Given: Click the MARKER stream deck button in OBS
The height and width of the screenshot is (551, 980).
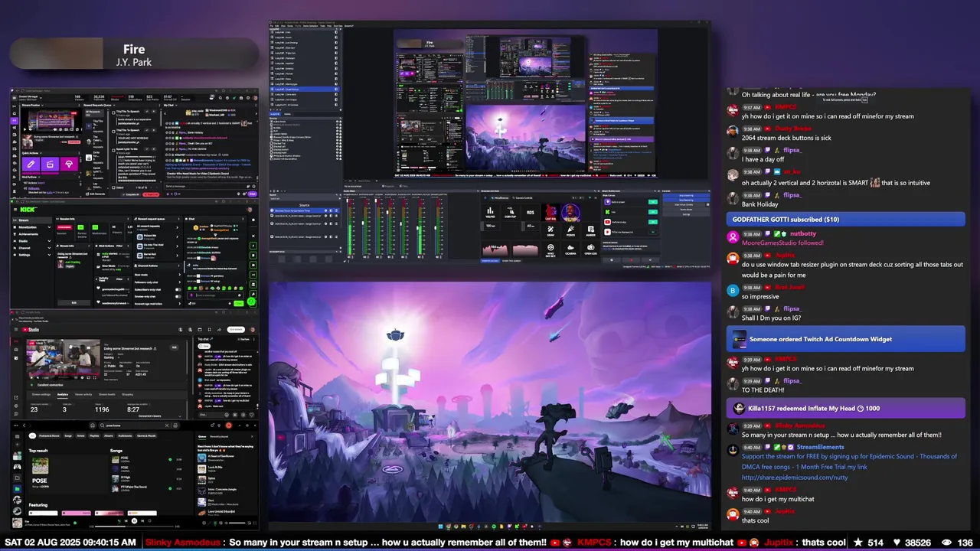Looking at the screenshot, I should (x=590, y=231).
